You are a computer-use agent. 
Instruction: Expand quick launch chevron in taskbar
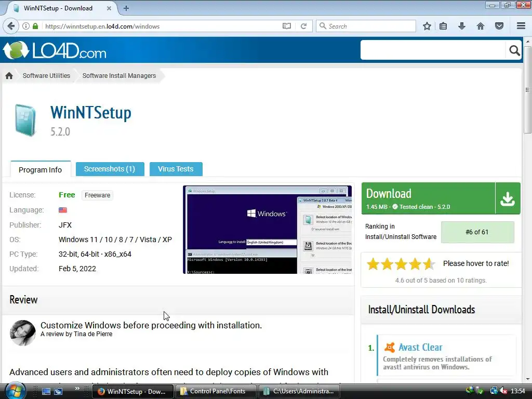click(77, 389)
